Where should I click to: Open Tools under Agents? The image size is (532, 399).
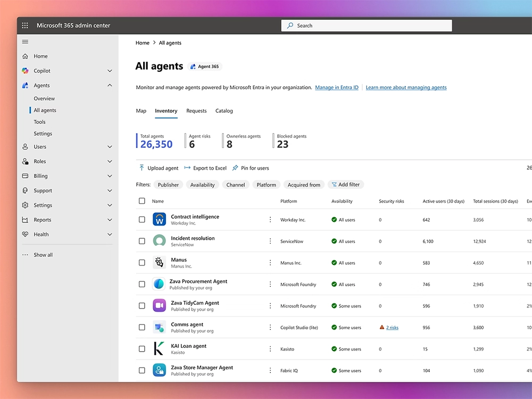39,122
